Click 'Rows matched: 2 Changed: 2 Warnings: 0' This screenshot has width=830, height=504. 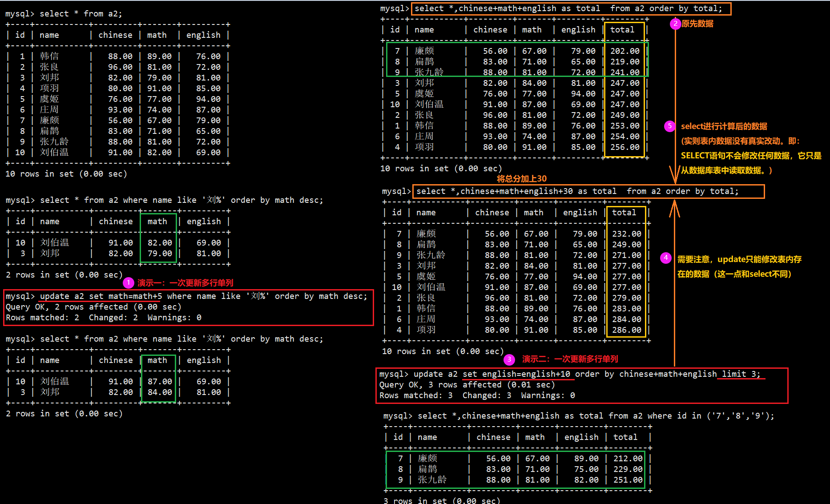click(x=104, y=318)
